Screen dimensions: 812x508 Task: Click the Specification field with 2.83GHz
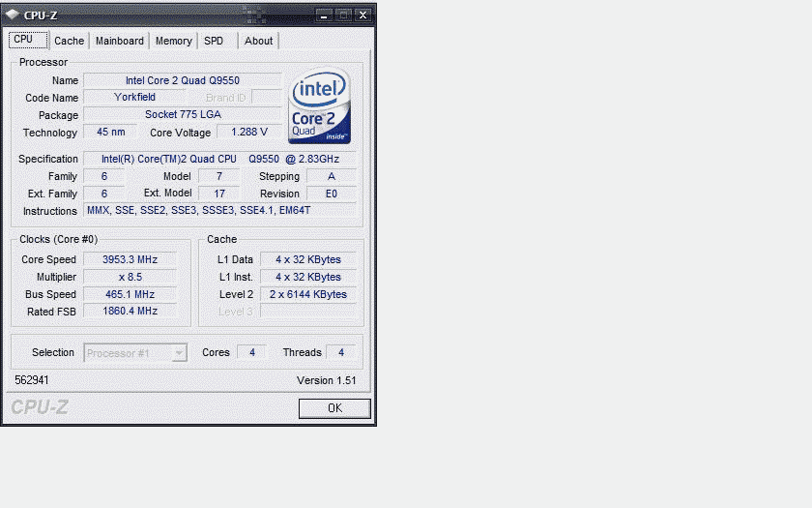click(x=220, y=159)
